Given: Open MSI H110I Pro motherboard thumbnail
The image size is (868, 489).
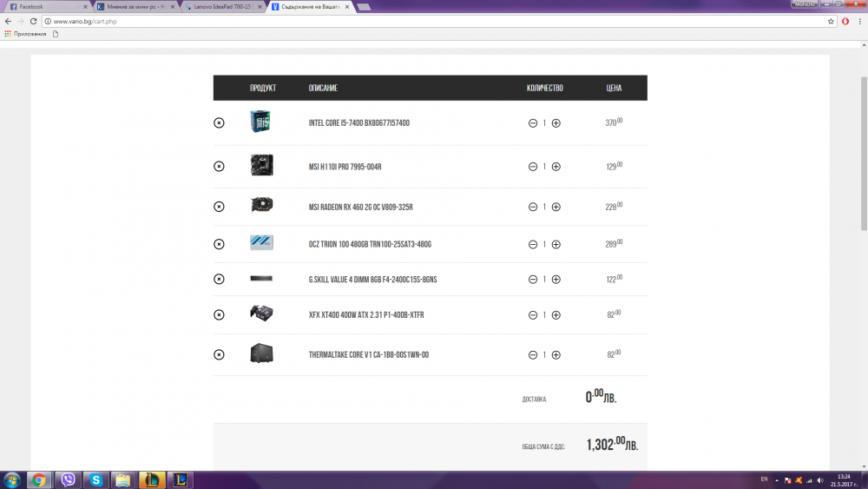Looking at the screenshot, I should pos(261,165).
